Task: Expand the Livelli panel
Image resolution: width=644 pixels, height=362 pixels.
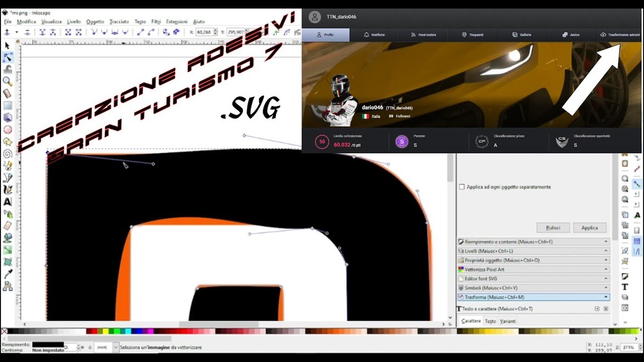Action: click(533, 251)
